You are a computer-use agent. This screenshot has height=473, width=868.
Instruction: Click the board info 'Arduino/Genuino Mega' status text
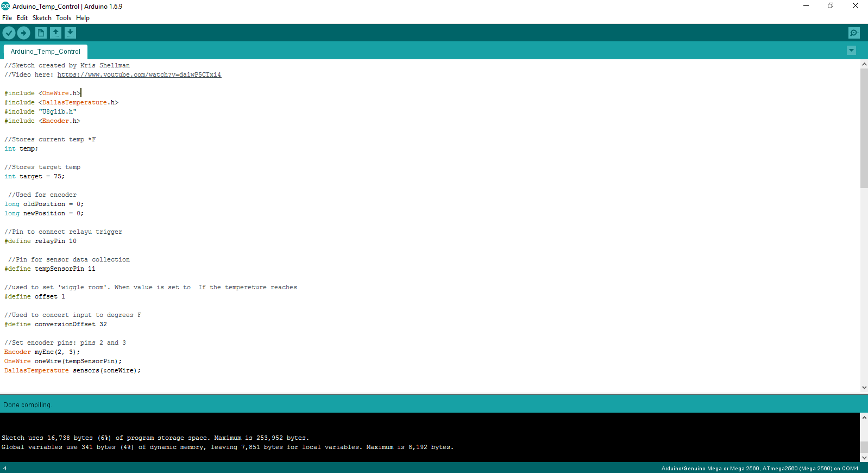click(x=760, y=468)
